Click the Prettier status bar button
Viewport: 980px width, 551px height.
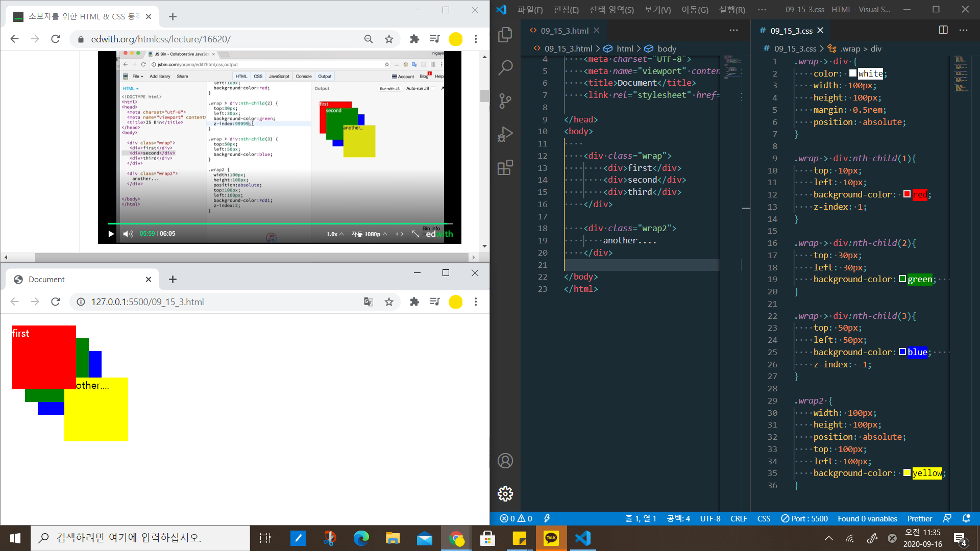tap(919, 518)
